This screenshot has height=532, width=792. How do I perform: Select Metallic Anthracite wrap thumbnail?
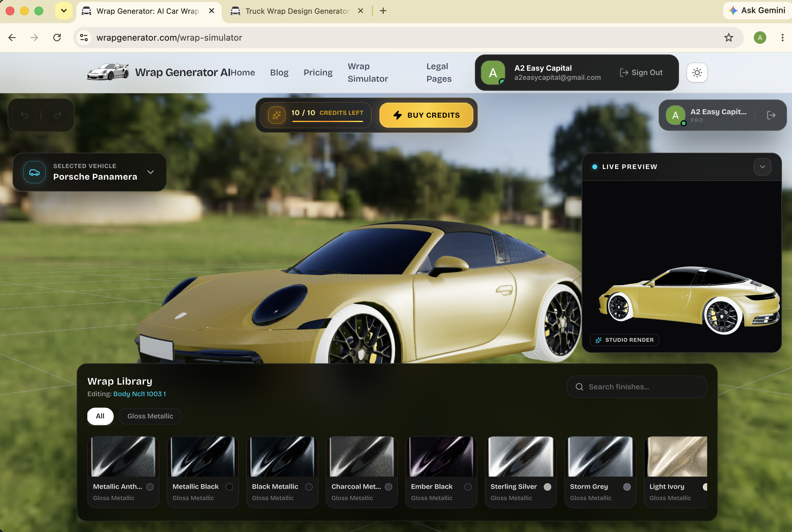(124, 457)
